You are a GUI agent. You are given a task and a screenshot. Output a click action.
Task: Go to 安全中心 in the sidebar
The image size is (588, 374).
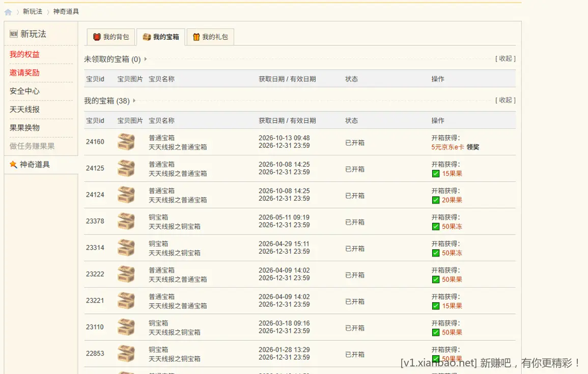pos(24,91)
